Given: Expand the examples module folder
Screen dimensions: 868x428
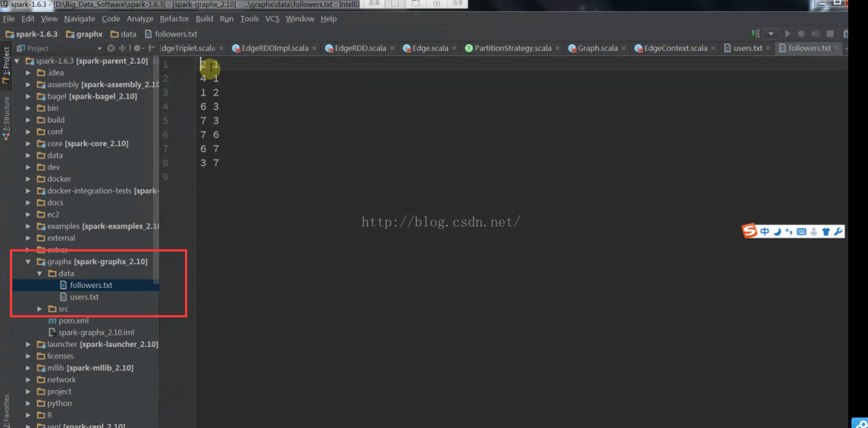Looking at the screenshot, I should [28, 226].
